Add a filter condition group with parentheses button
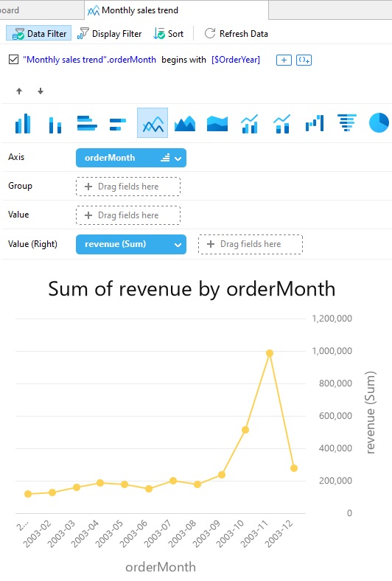The image size is (392, 581). tap(304, 60)
